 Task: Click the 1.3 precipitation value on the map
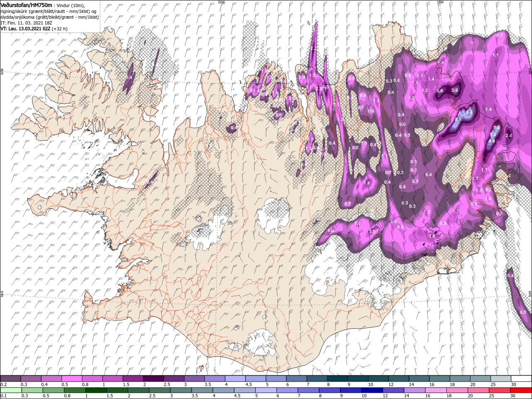[x=377, y=101]
